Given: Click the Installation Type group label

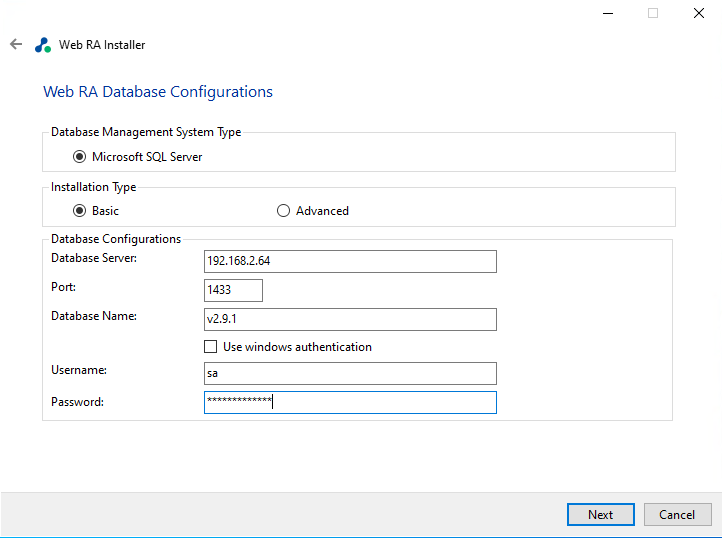Looking at the screenshot, I should point(94,187).
